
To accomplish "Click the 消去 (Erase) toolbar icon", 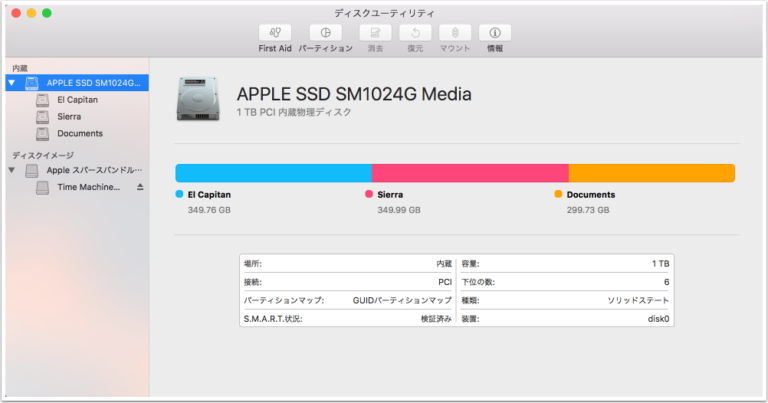I will [375, 33].
